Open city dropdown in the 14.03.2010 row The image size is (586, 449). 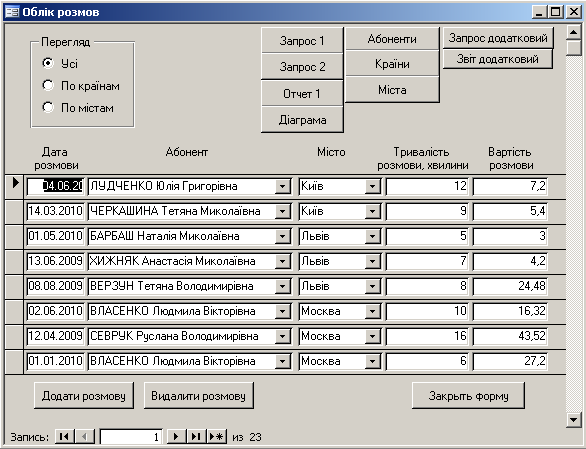coord(373,211)
